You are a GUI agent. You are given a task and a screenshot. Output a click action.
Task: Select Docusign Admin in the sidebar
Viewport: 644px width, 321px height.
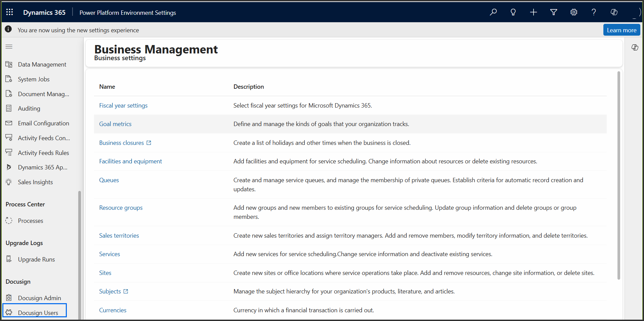click(x=39, y=298)
